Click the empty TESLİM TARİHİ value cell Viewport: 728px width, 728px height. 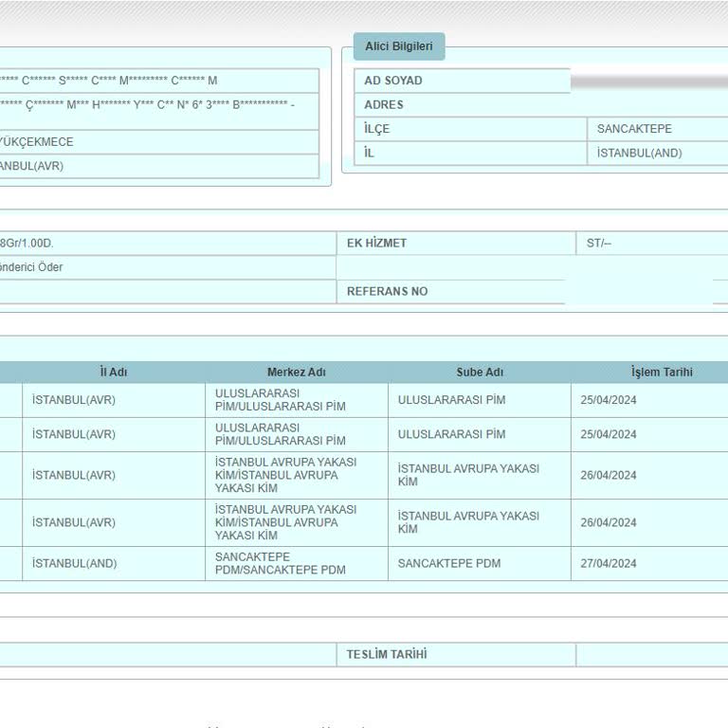(x=650, y=655)
